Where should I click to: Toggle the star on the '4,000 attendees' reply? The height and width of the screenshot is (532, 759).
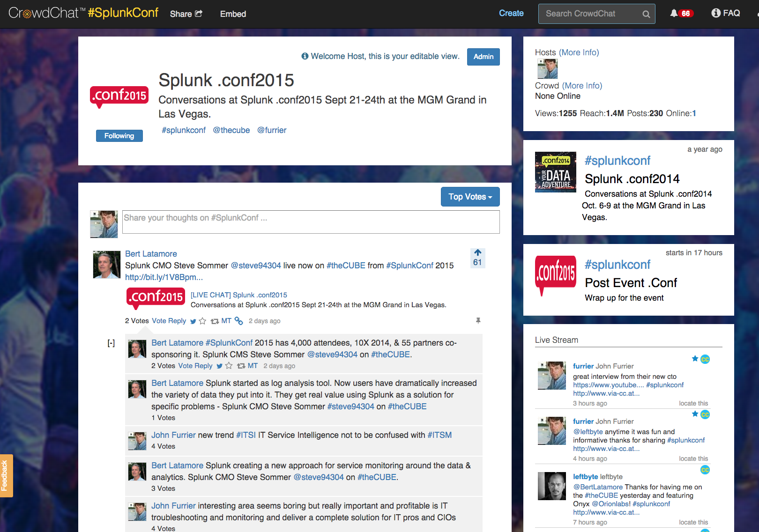point(229,366)
